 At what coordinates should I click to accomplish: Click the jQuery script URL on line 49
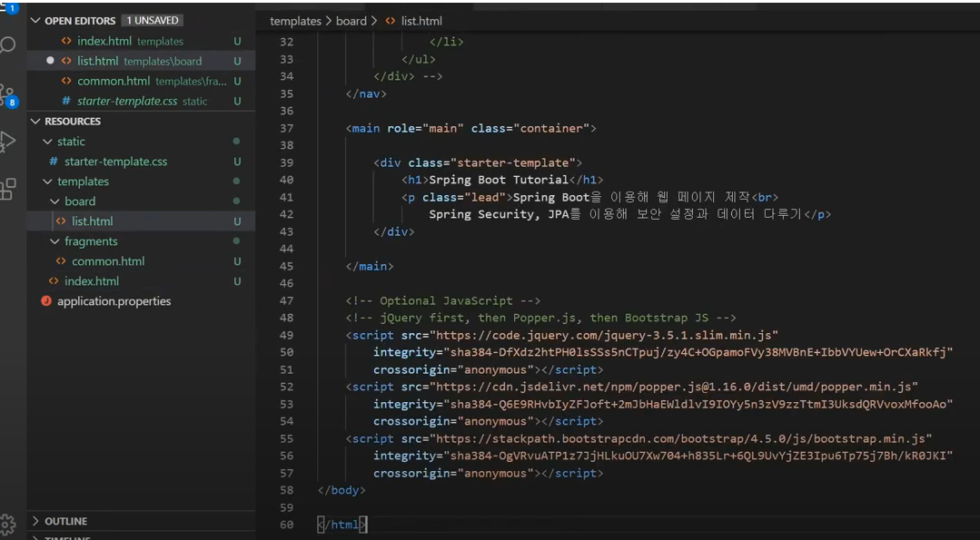pos(603,335)
